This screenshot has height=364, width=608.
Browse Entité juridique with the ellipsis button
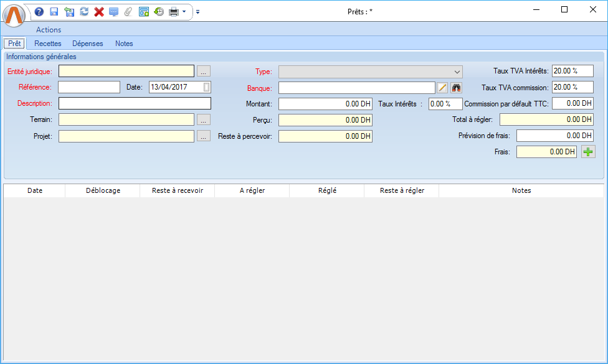204,72
